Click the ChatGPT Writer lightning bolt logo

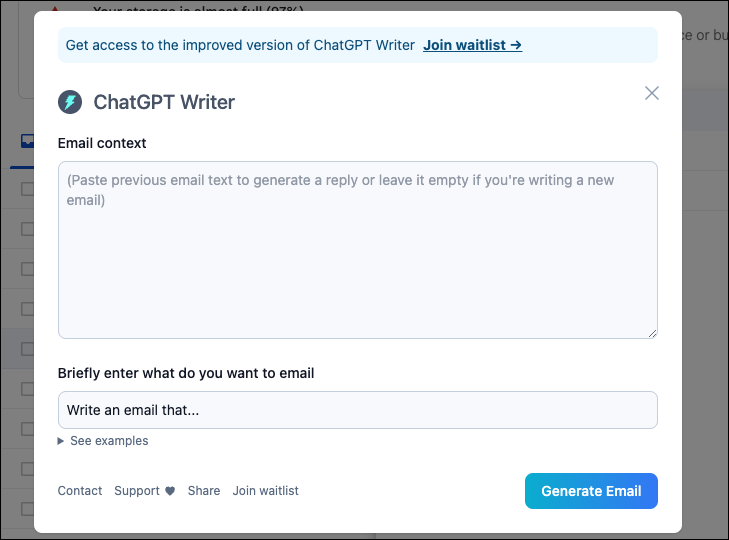tap(70, 102)
